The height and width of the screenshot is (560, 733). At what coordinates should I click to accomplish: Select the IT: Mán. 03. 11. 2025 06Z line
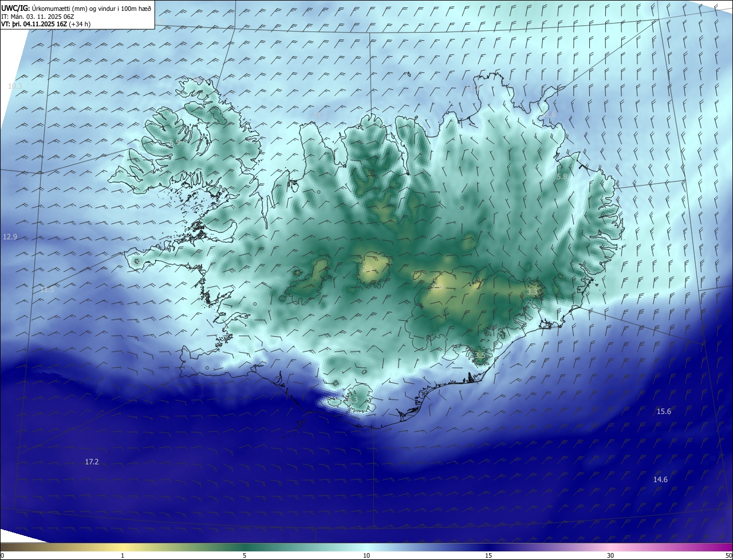pyautogui.click(x=39, y=17)
